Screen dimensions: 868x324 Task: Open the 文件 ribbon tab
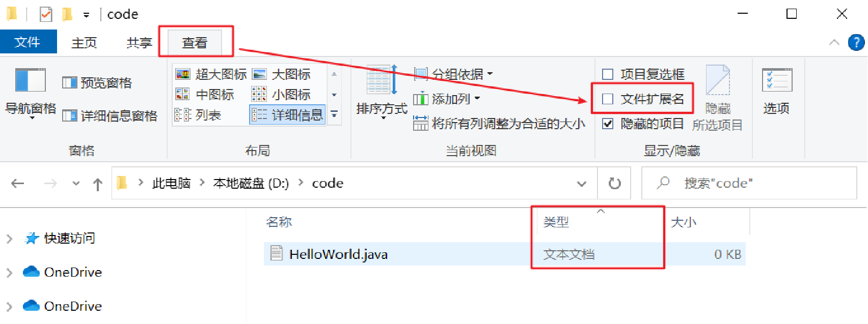pos(28,42)
